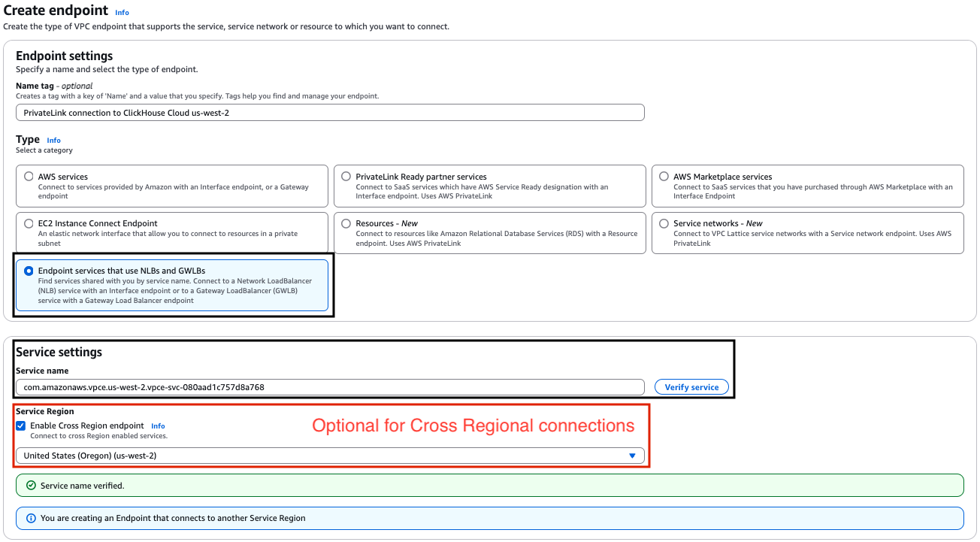
Task: Pick the AWS Marketplace services category
Action: coord(664,176)
